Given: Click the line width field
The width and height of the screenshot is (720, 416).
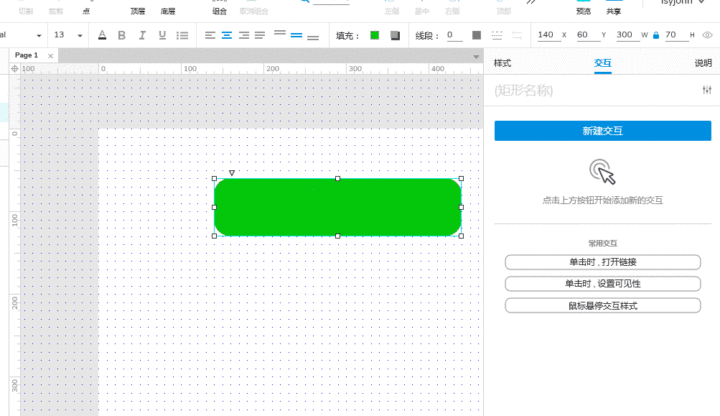Looking at the screenshot, I should (x=455, y=35).
